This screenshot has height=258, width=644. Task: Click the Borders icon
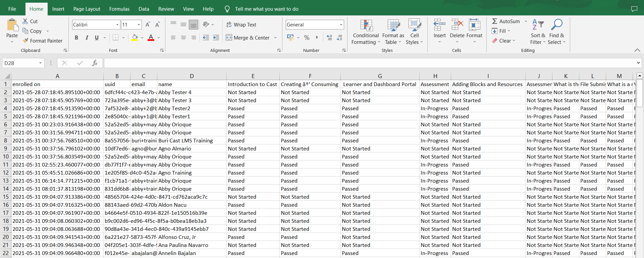[116, 38]
